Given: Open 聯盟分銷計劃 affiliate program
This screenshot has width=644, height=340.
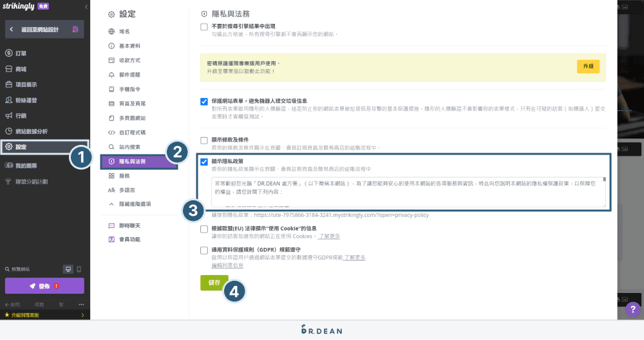Looking at the screenshot, I should 26,182.
